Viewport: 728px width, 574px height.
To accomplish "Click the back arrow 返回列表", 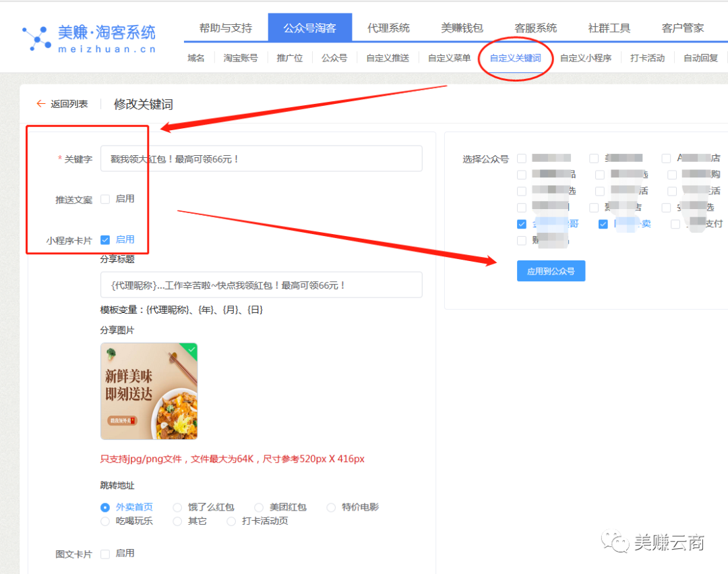I will pos(42,104).
